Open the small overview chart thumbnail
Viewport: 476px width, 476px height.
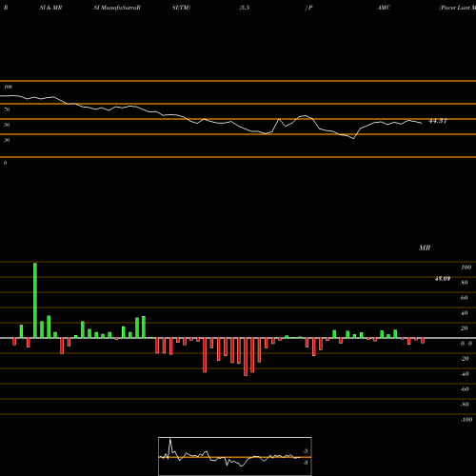[x=235, y=456]
